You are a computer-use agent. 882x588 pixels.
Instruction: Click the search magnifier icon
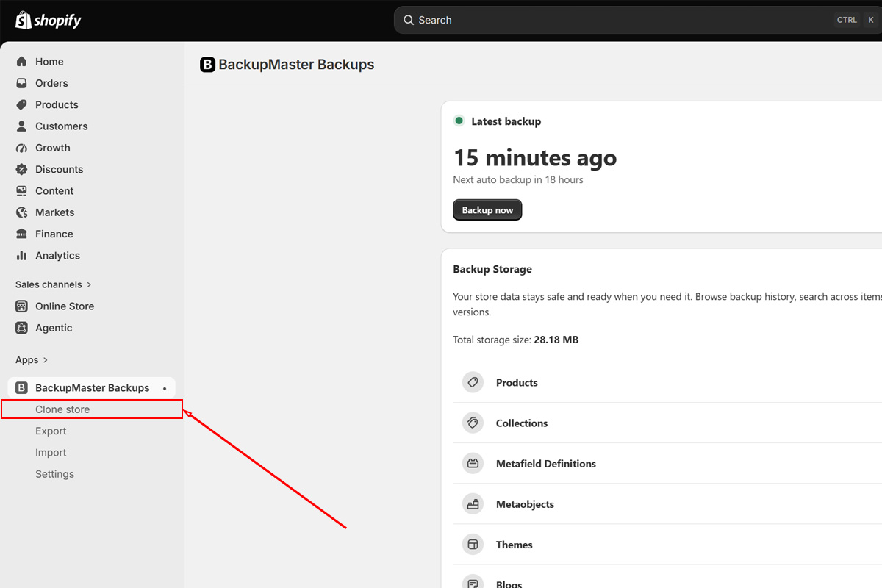[x=409, y=20]
